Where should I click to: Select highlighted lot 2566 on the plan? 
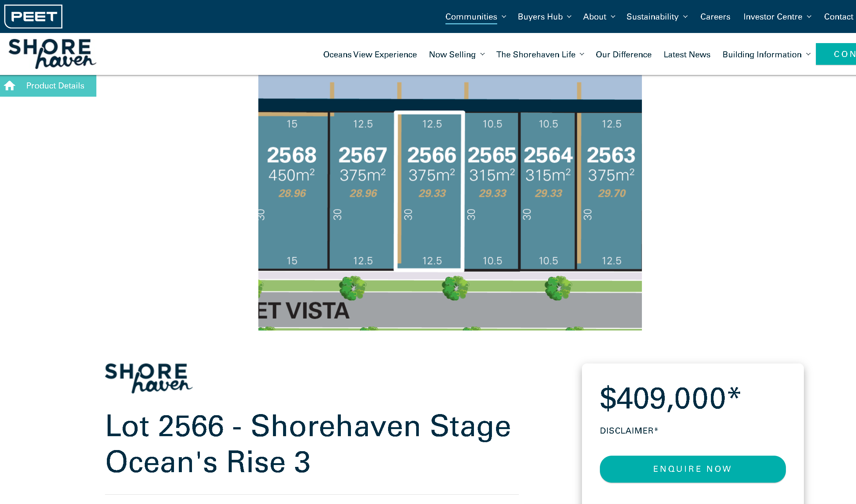(430, 191)
